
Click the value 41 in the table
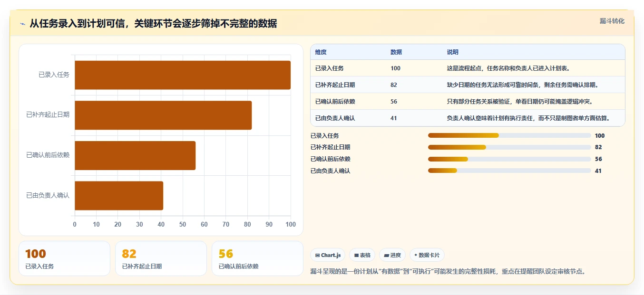[394, 118]
